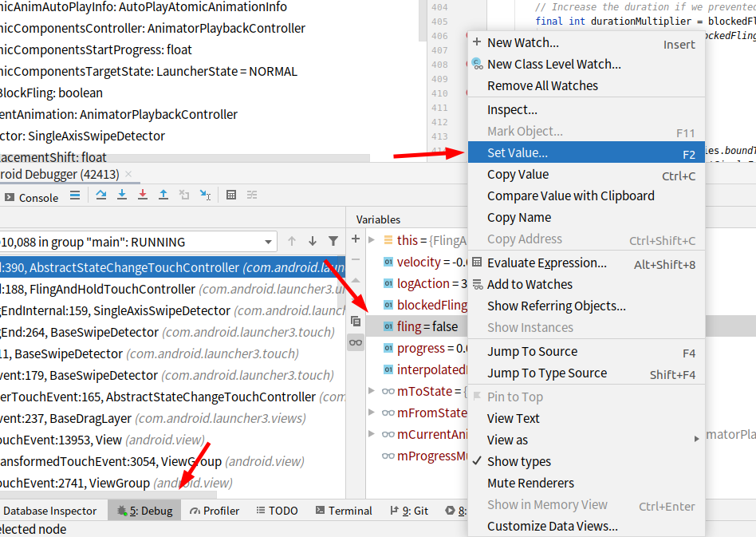Screen dimensions: 756x537
Task: Expand the mFromState variable node
Action: 372,412
